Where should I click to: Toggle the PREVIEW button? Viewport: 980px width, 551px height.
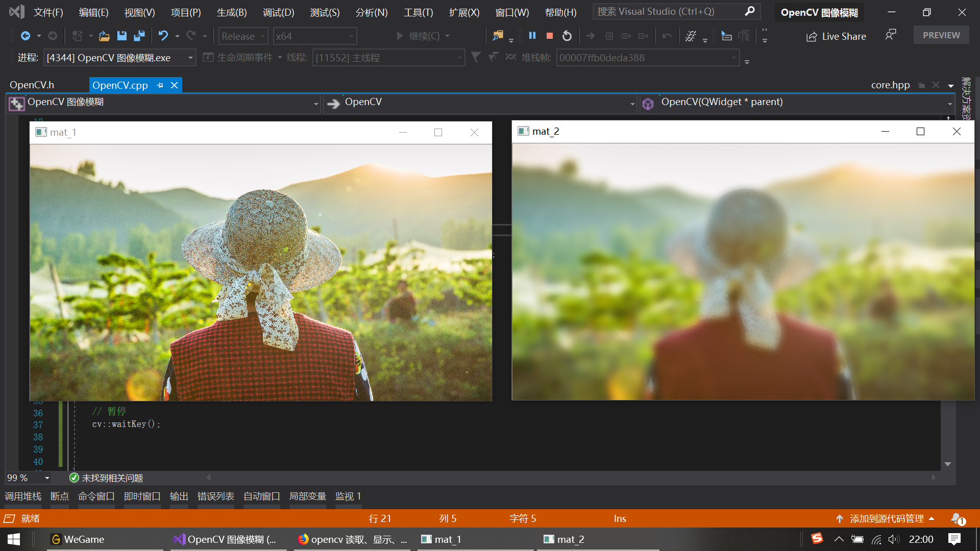coord(941,35)
